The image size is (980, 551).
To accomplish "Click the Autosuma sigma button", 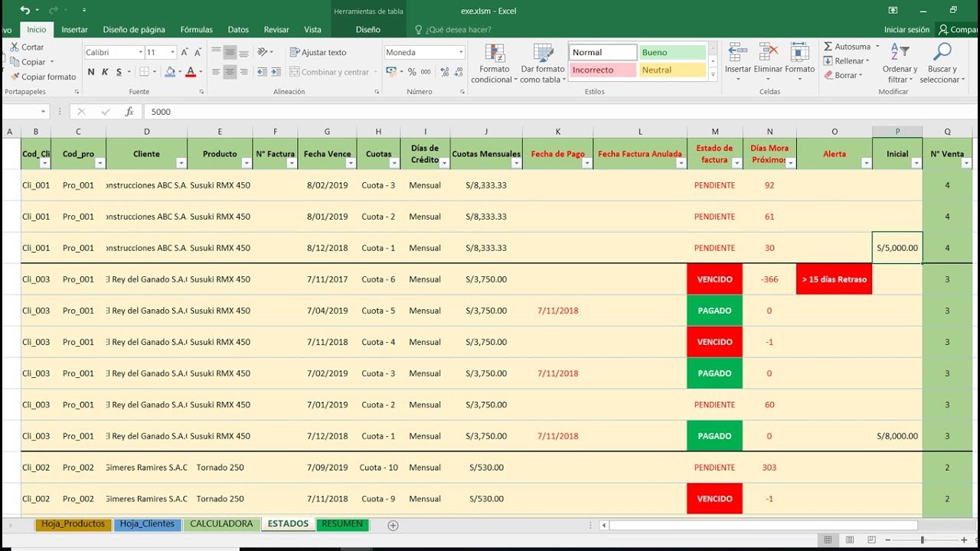I will pyautogui.click(x=847, y=47).
